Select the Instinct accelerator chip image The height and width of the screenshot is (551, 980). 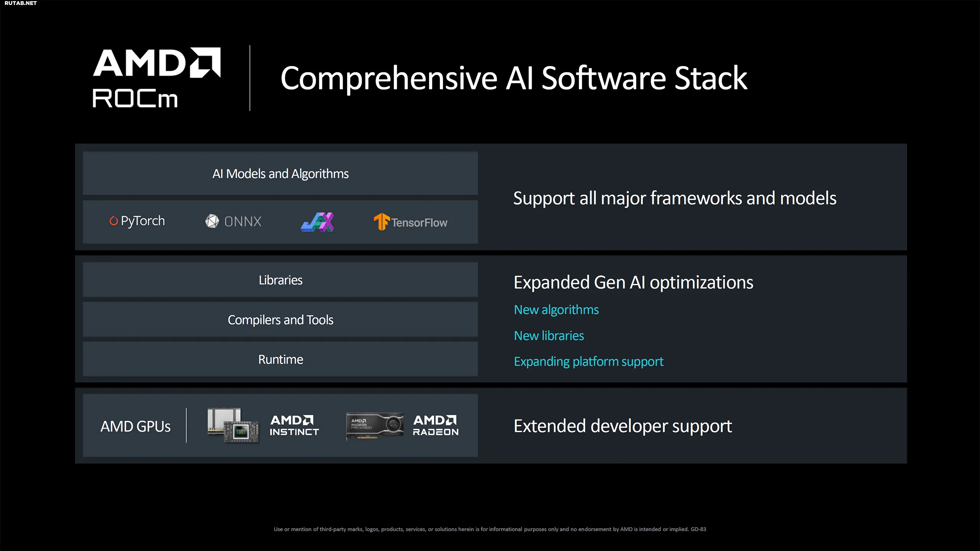[x=233, y=425]
